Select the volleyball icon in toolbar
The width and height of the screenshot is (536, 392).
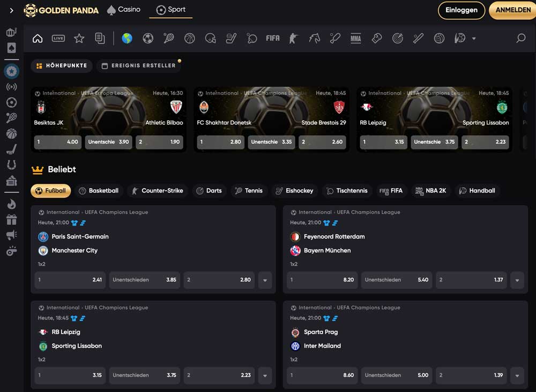click(x=440, y=38)
